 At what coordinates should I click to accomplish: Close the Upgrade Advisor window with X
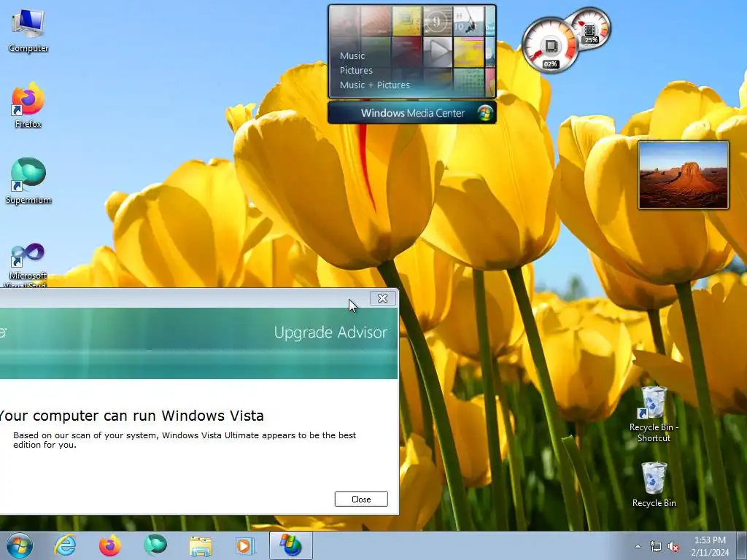(x=382, y=298)
